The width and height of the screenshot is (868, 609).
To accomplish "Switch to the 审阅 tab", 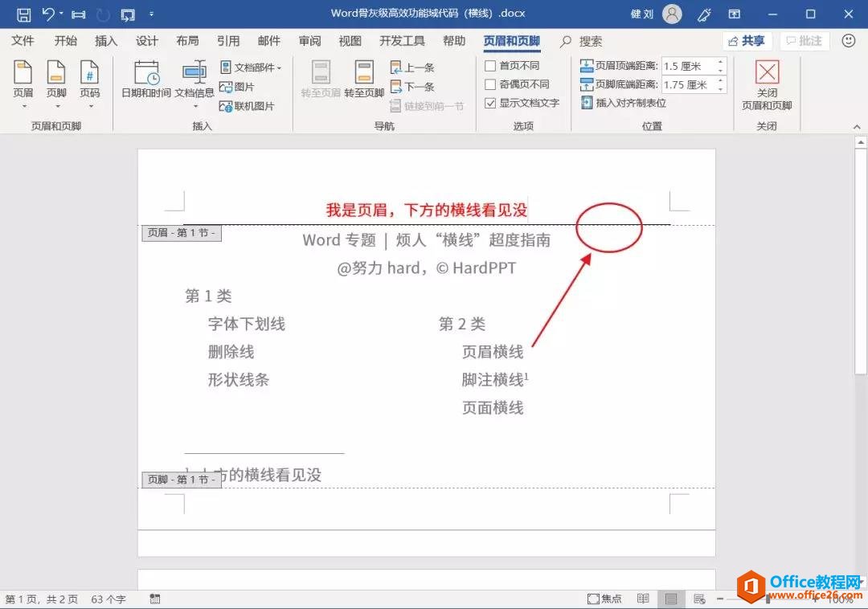I will tap(309, 41).
